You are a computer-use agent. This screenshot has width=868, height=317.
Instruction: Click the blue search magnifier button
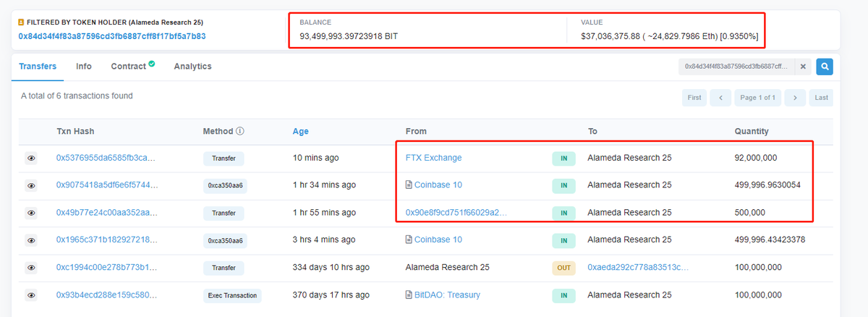(x=825, y=67)
